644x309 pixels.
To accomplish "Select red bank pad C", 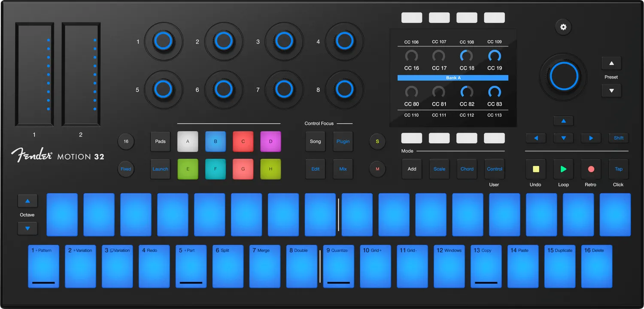I will (243, 142).
